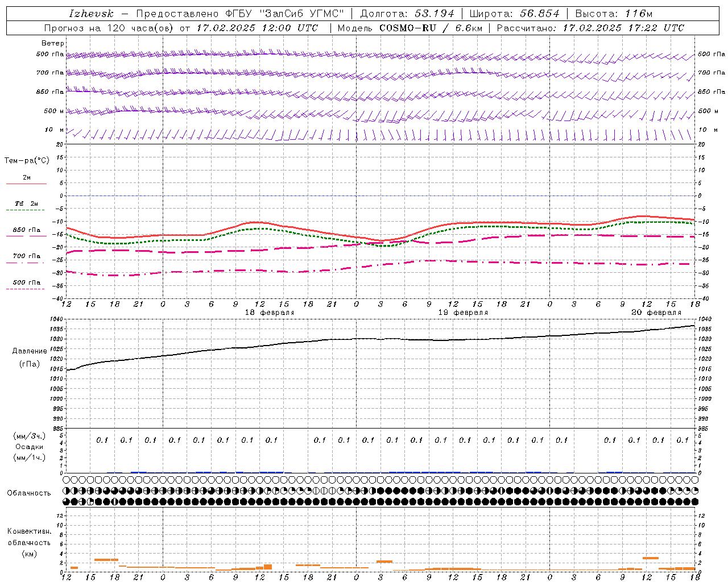Screen dimensions: 728x582
Task: Click the elevation text "Высота: 116м"
Action: (614, 14)
